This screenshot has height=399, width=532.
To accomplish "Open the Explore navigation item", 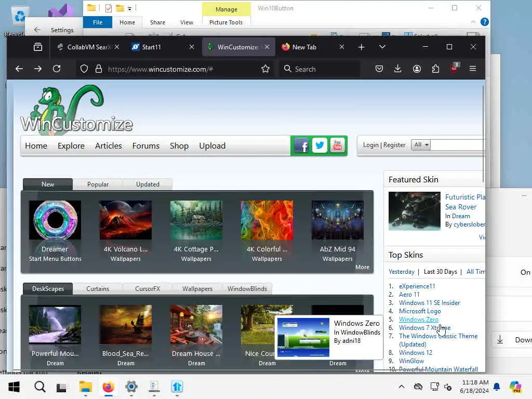I will coord(71,145).
